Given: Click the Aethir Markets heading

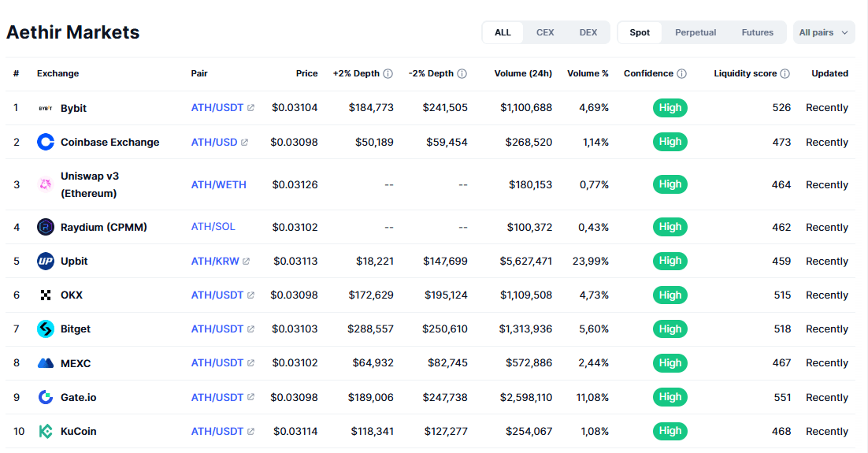Looking at the screenshot, I should pyautogui.click(x=73, y=32).
